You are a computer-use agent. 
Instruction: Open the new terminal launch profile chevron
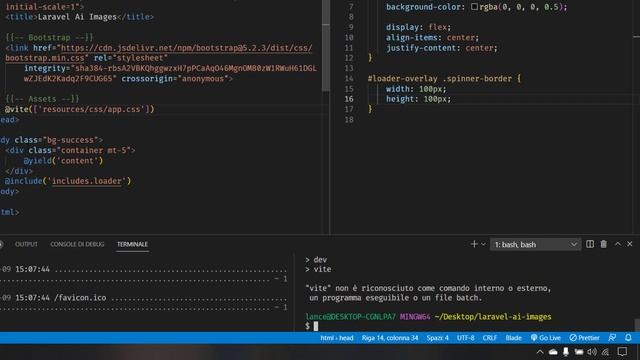point(483,244)
